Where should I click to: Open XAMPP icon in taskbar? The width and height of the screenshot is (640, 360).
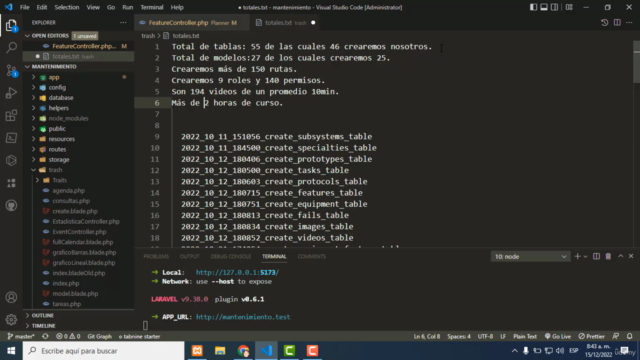[x=197, y=351]
